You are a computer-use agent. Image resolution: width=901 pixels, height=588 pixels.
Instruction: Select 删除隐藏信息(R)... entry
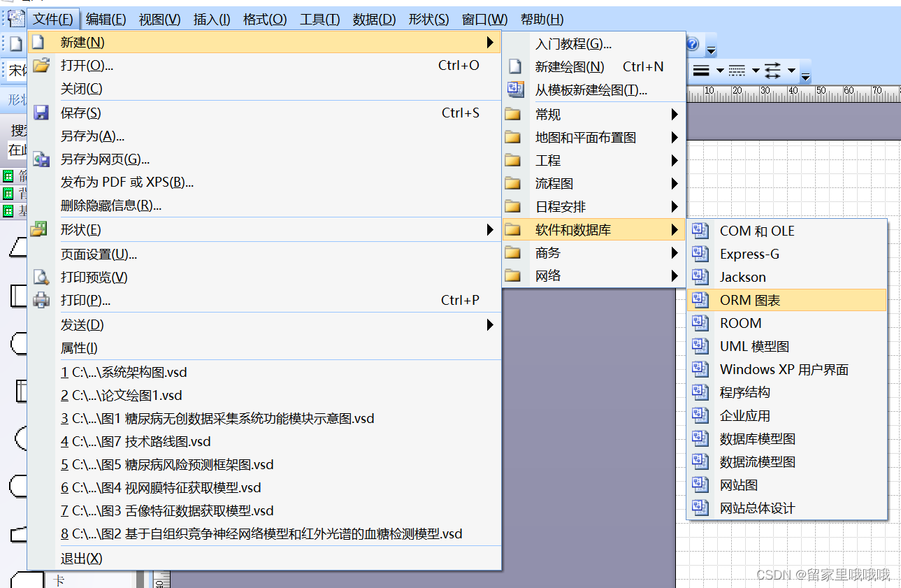click(x=264, y=206)
